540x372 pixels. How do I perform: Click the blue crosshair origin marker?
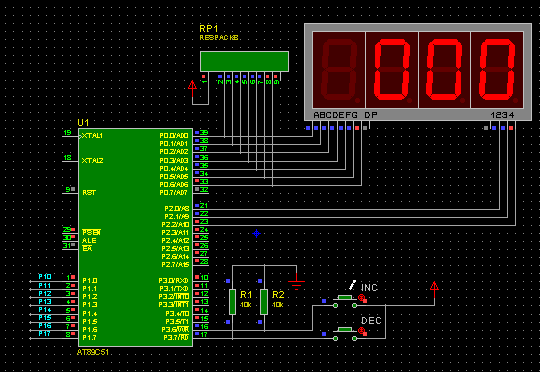coord(256,234)
